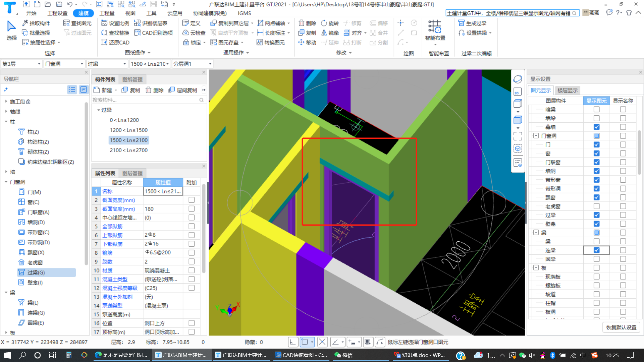The image size is (644, 362).
Task: Open the 过梁 component type dropdown
Action: click(x=107, y=64)
